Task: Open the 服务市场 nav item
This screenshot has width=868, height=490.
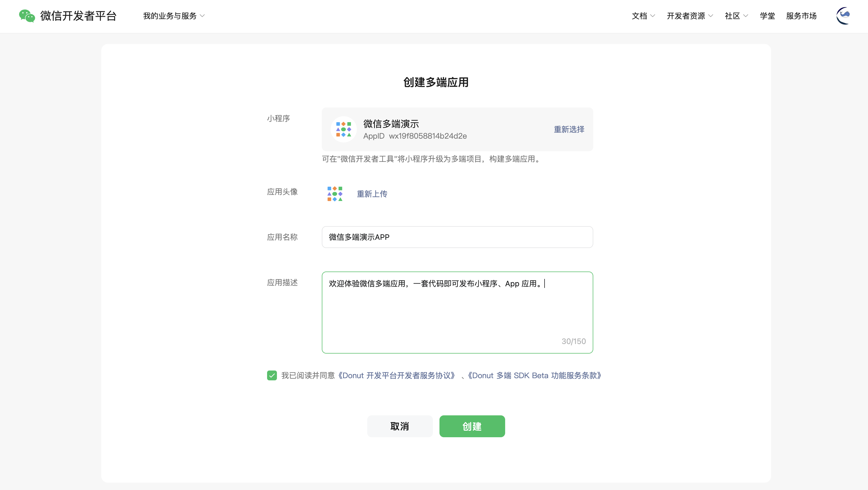Action: click(x=801, y=16)
